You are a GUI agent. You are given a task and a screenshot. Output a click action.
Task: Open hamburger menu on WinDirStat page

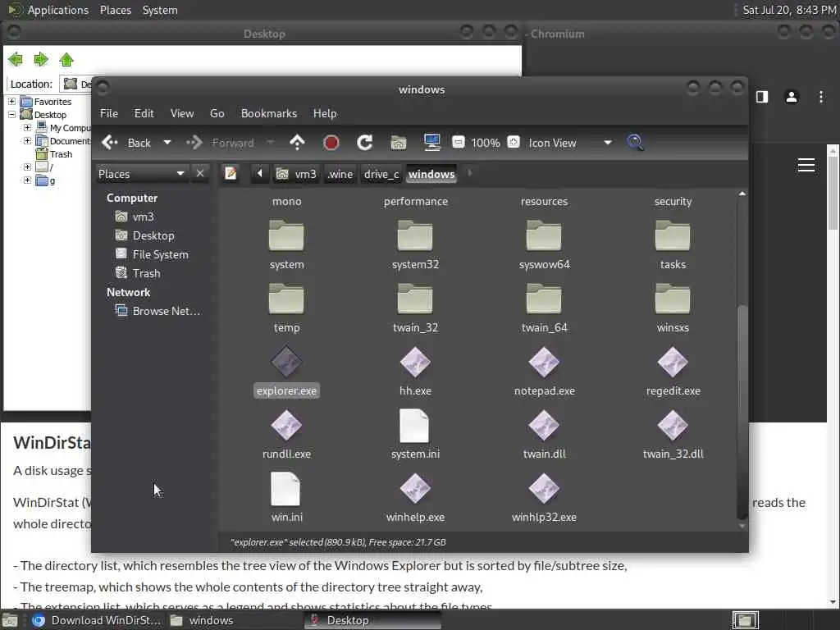[806, 165]
